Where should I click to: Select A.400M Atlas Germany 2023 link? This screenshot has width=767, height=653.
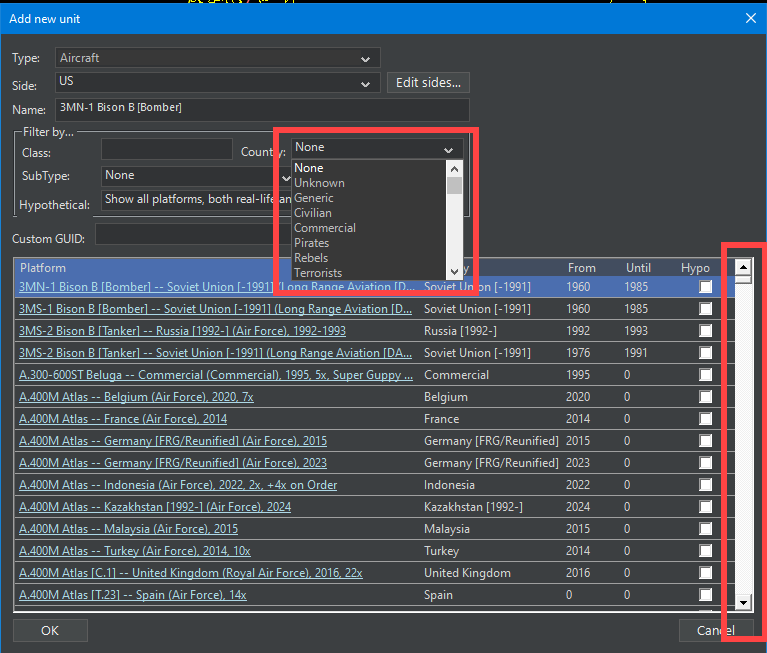(x=173, y=463)
